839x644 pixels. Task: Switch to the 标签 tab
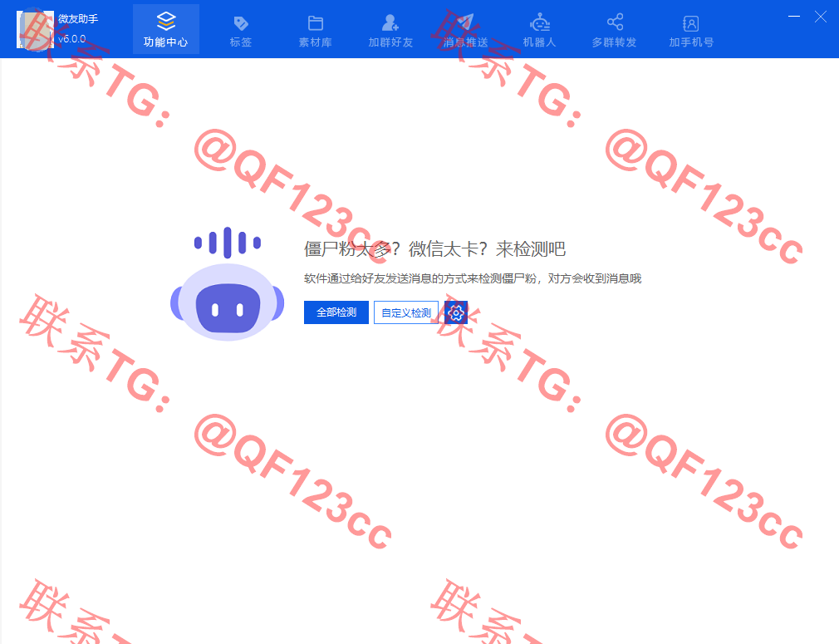tap(241, 29)
